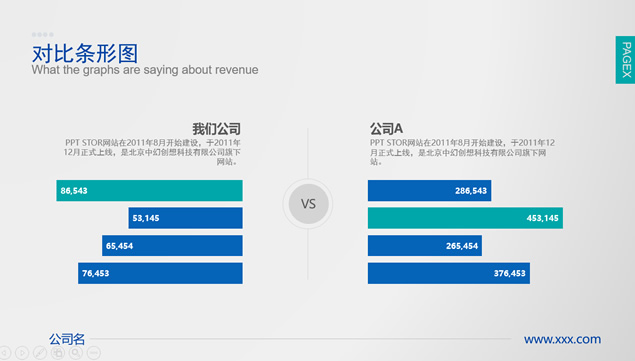
Task: Advance to next slide with play arrow
Action: coord(22,353)
